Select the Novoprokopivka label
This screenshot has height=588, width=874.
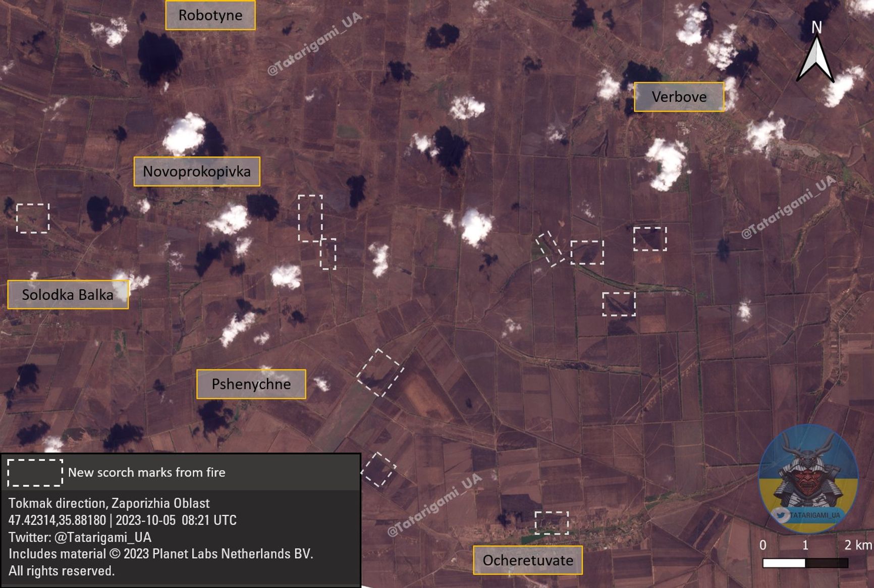(x=197, y=172)
